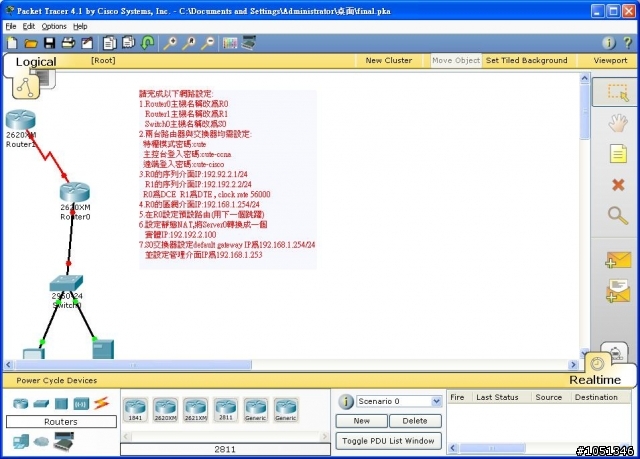640x459 pixels.
Task: Click the scenario info 'i' icon
Action: (x=345, y=401)
